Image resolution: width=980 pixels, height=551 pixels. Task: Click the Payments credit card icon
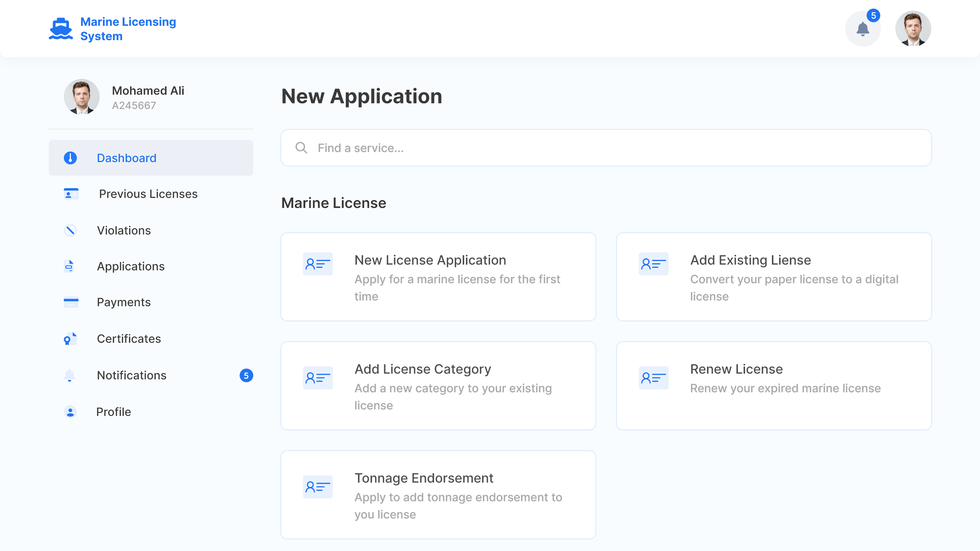coord(71,302)
